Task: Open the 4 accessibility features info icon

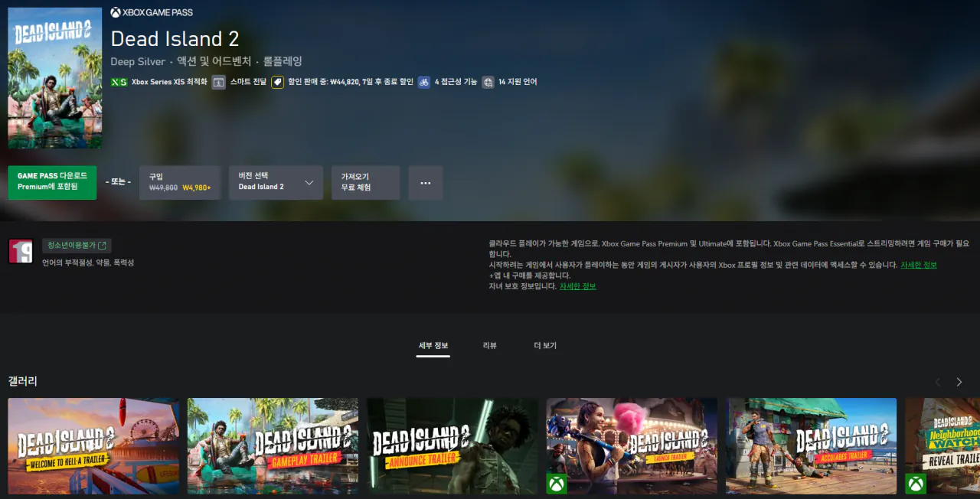Action: pyautogui.click(x=423, y=81)
